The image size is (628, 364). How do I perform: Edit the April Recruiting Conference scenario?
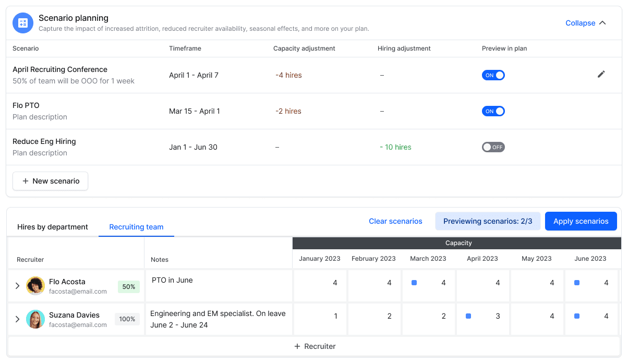[x=601, y=75]
